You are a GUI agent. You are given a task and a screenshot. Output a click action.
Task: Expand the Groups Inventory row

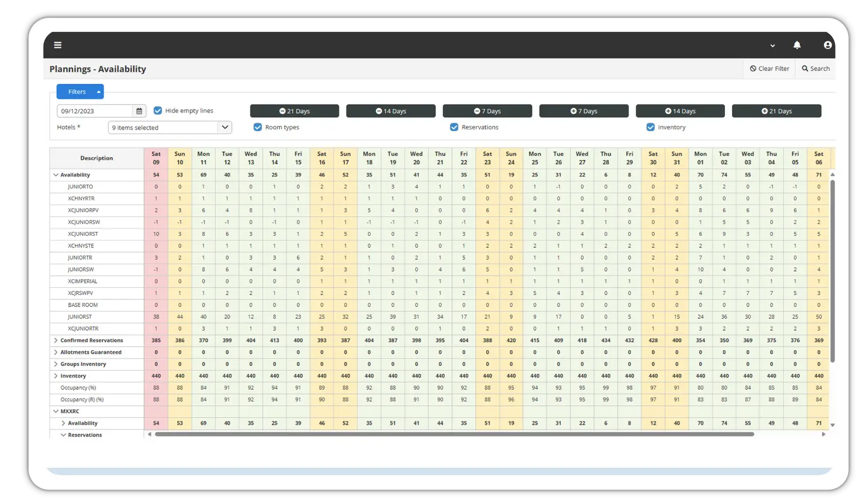point(56,364)
